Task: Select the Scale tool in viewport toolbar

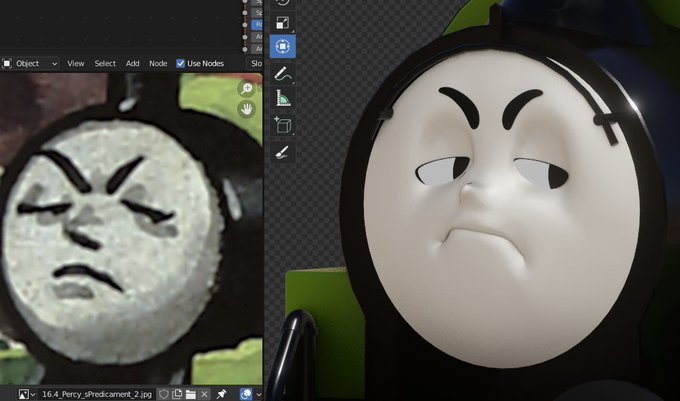Action: tap(283, 23)
